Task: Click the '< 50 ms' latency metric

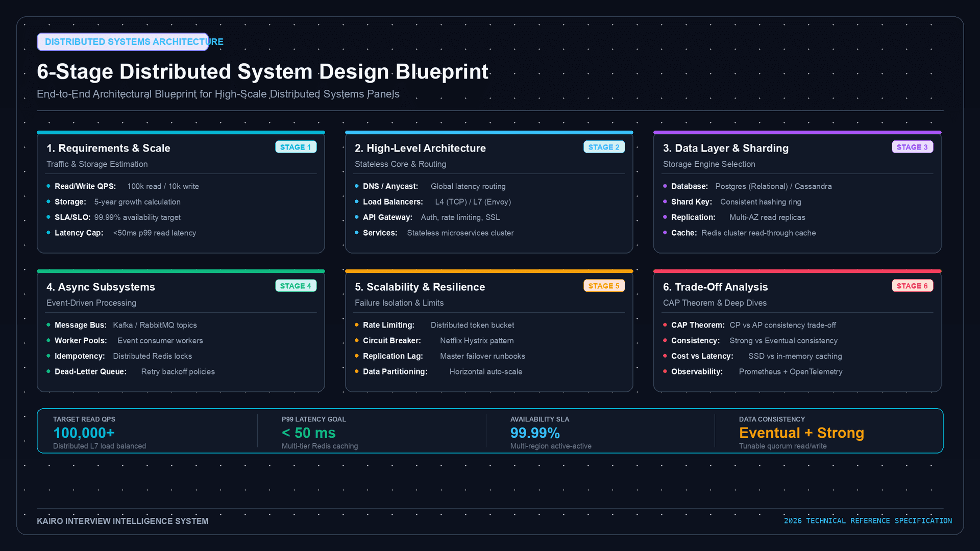Action: pyautogui.click(x=309, y=433)
